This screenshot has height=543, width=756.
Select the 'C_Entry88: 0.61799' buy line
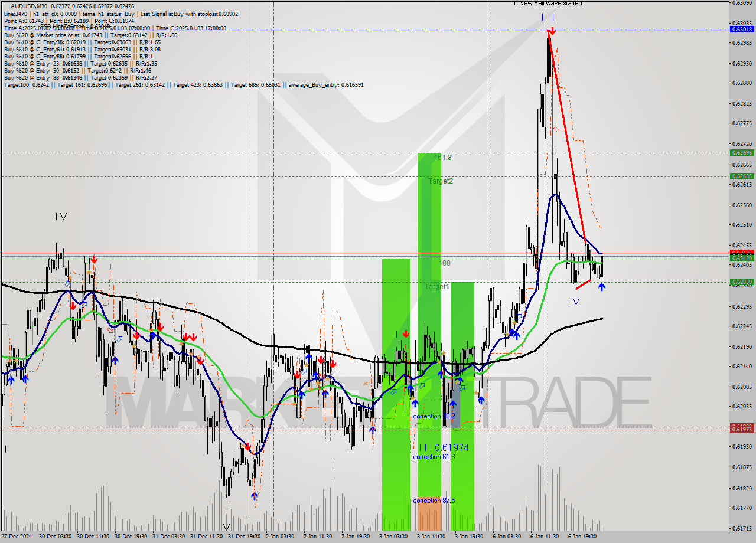pyautogui.click(x=78, y=56)
